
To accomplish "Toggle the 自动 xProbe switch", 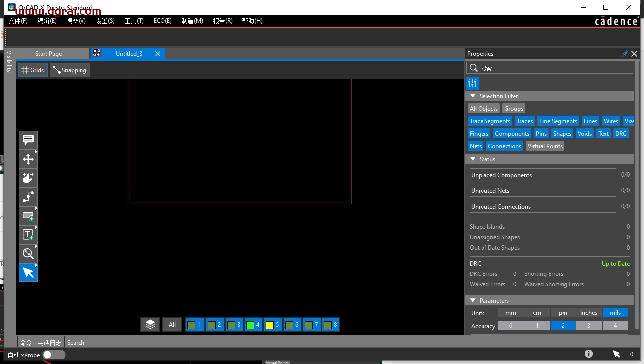I will coord(54,355).
